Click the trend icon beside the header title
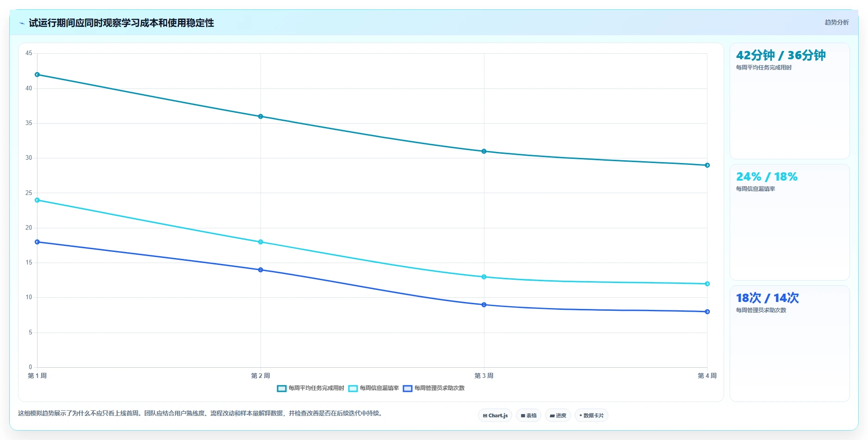This screenshot has height=440, width=868. tap(22, 23)
